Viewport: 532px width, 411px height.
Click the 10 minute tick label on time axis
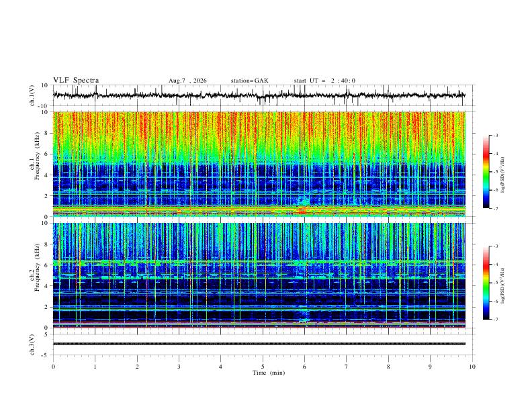(472, 367)
